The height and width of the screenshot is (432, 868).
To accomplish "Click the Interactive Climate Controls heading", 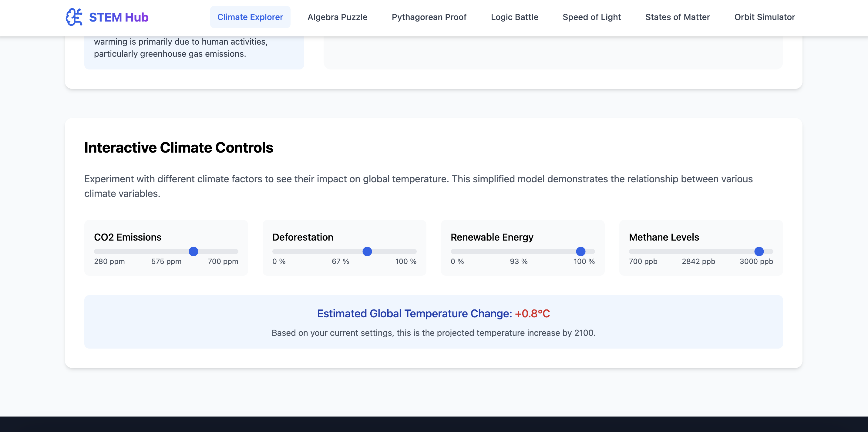I will (179, 148).
